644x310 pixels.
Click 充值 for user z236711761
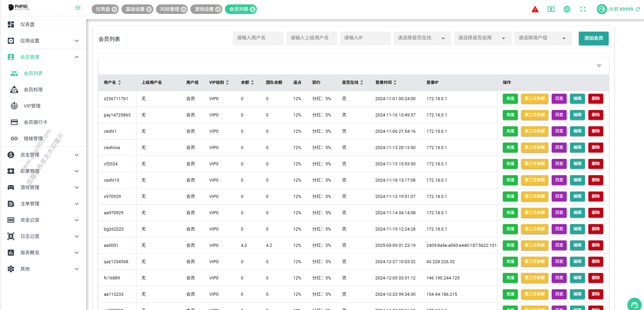coord(510,99)
